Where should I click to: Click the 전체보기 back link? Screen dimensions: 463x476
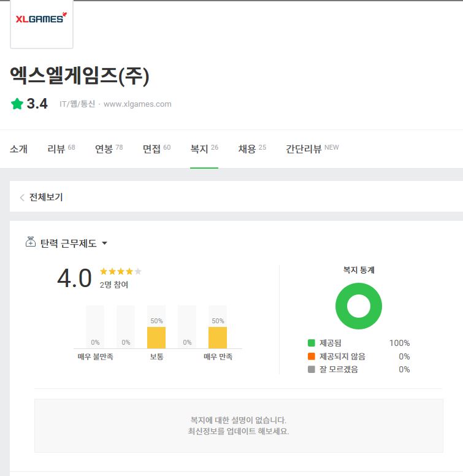pos(46,198)
